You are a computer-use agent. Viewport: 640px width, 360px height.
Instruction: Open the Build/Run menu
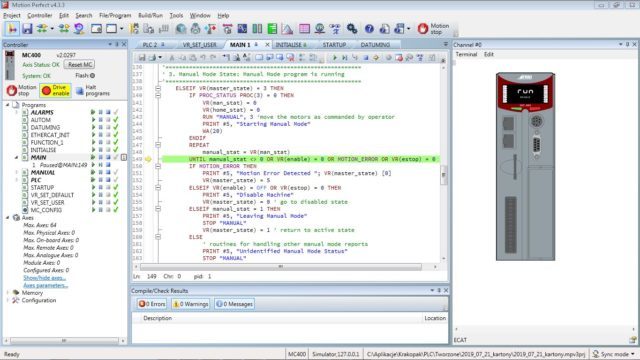click(x=150, y=16)
